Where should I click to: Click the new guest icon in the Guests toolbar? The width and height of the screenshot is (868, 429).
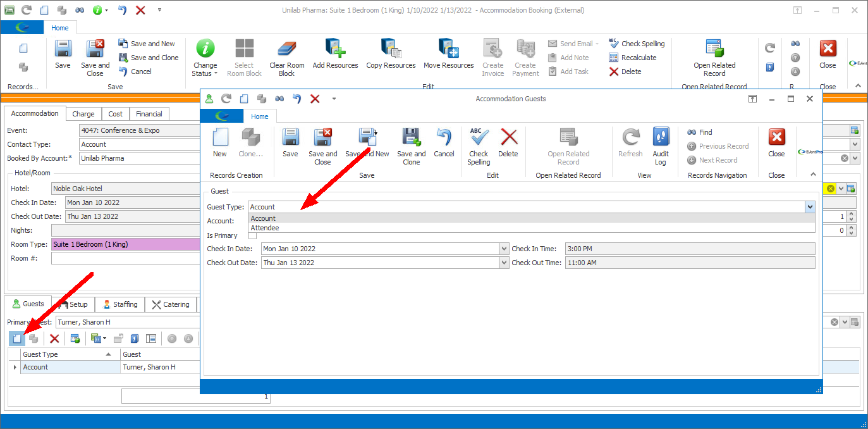coord(17,339)
